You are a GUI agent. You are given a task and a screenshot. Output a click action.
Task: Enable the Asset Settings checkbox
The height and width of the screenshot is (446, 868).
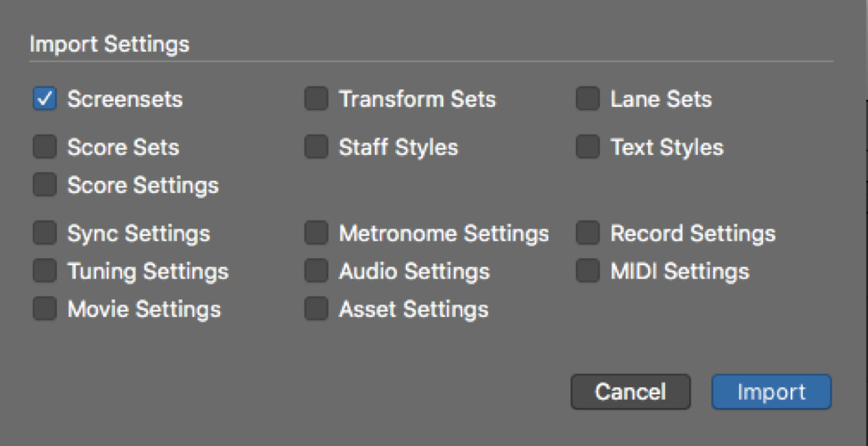coord(316,309)
